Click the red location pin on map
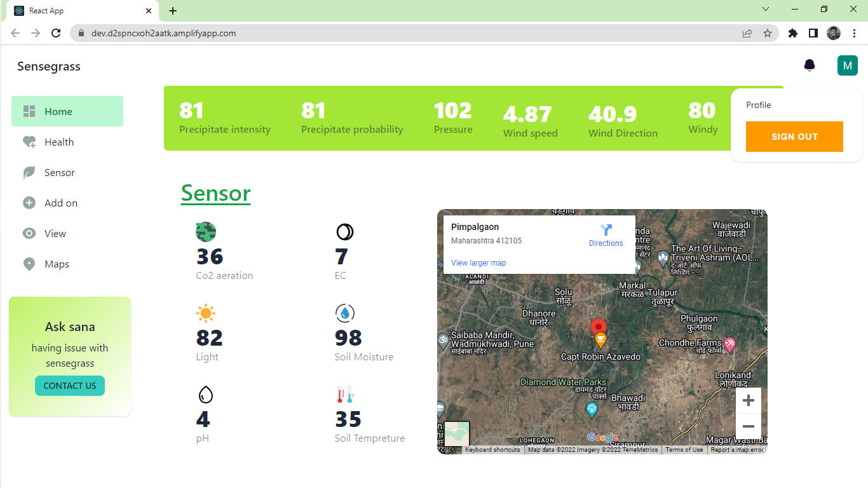 coord(599,327)
